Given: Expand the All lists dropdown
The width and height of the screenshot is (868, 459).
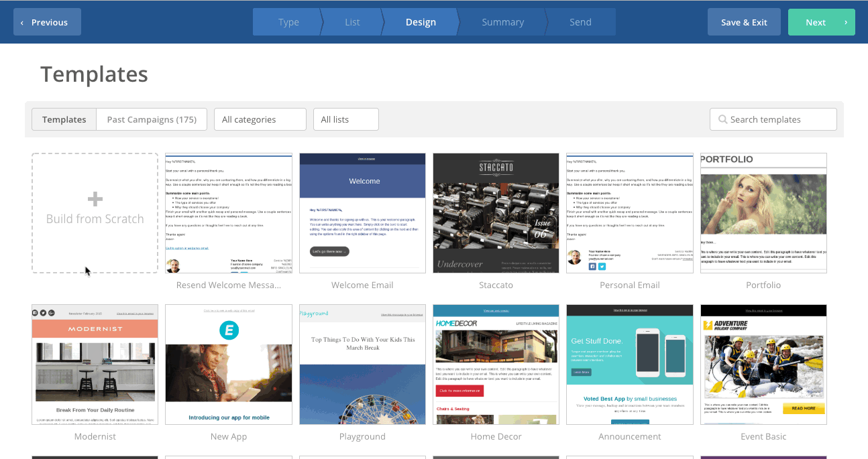Looking at the screenshot, I should coord(345,119).
